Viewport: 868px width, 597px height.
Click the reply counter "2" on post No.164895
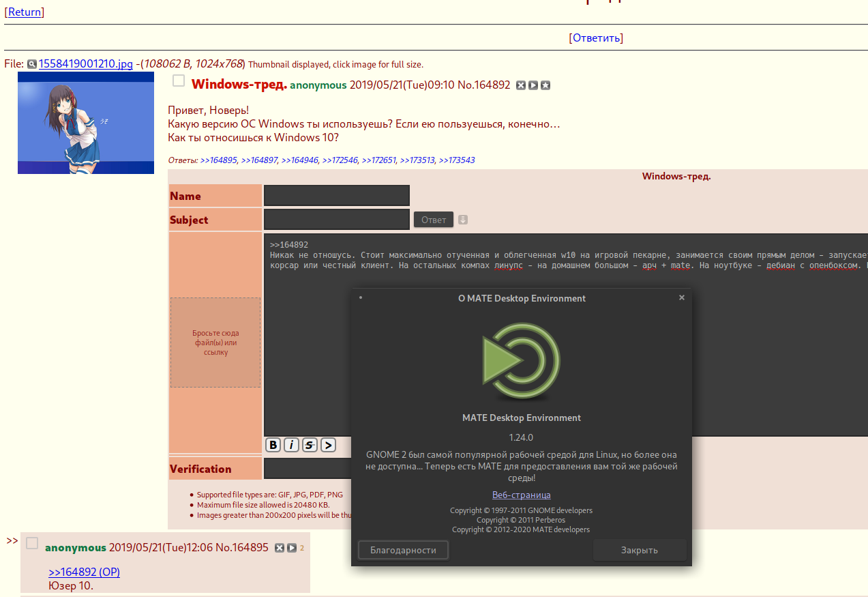click(302, 548)
